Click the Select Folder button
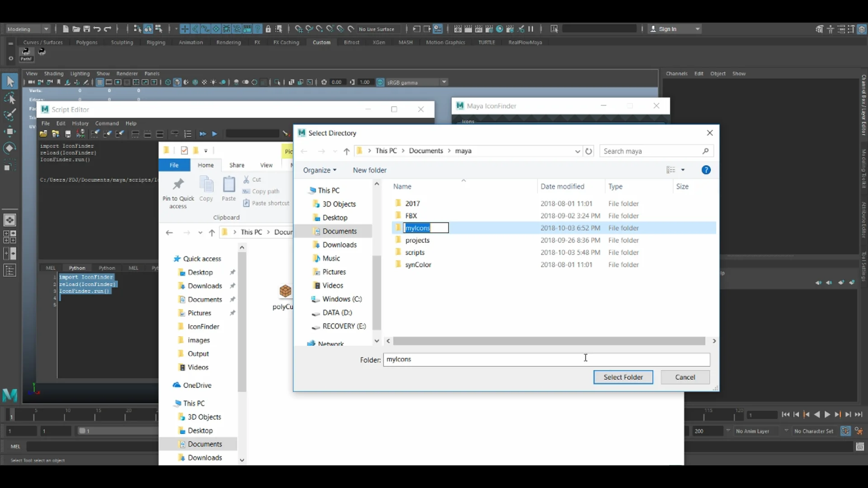The height and width of the screenshot is (488, 868). click(623, 377)
